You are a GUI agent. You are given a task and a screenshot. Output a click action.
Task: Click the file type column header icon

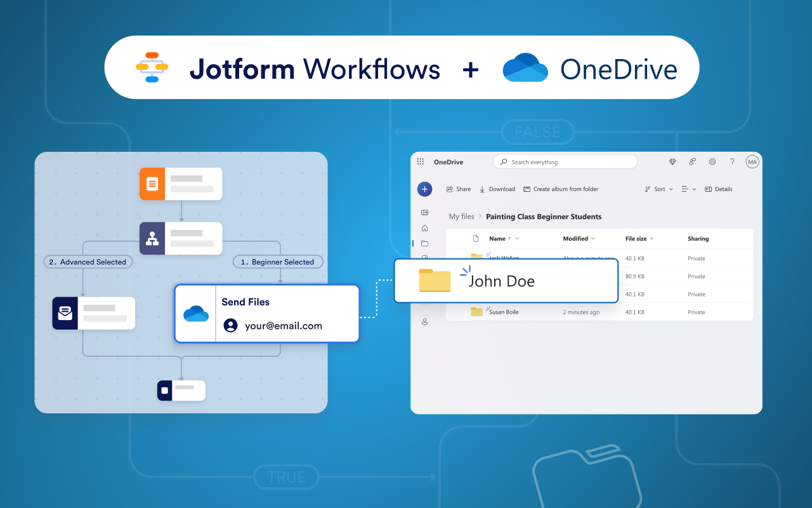476,239
